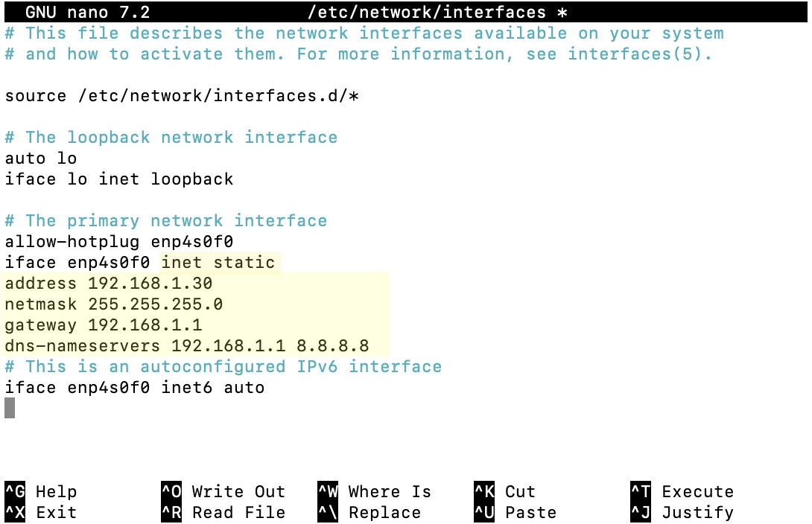Click the netmask 255.255.255.0 line

(114, 304)
